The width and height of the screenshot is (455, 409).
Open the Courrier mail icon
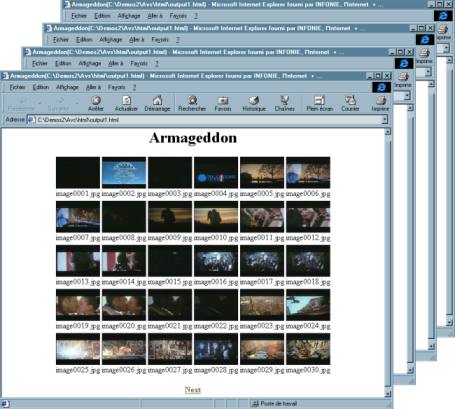[350, 100]
